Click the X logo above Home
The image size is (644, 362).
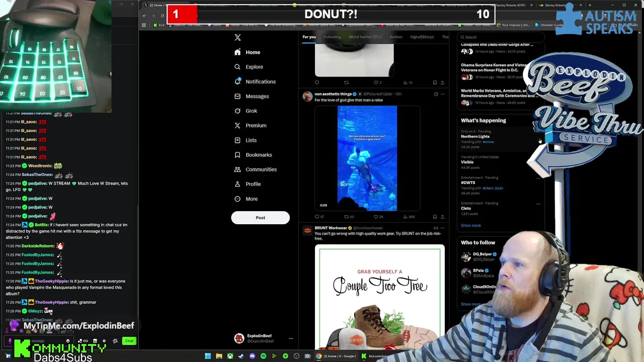tap(237, 37)
